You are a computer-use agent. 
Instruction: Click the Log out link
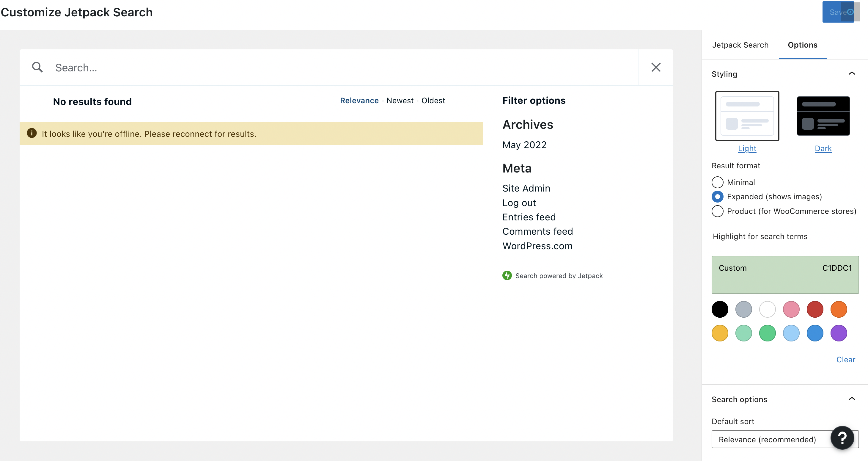point(519,203)
